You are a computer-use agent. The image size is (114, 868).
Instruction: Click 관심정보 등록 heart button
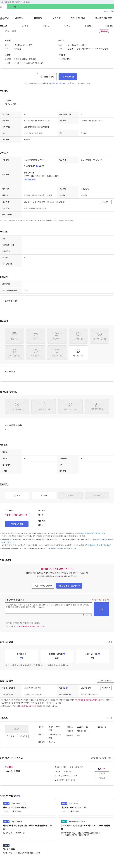point(47,77)
